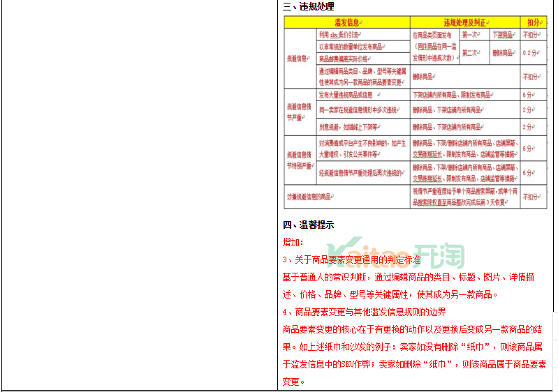This screenshot has width=558, height=392.
Task: Click the red text '增加：'
Action: pos(293,242)
